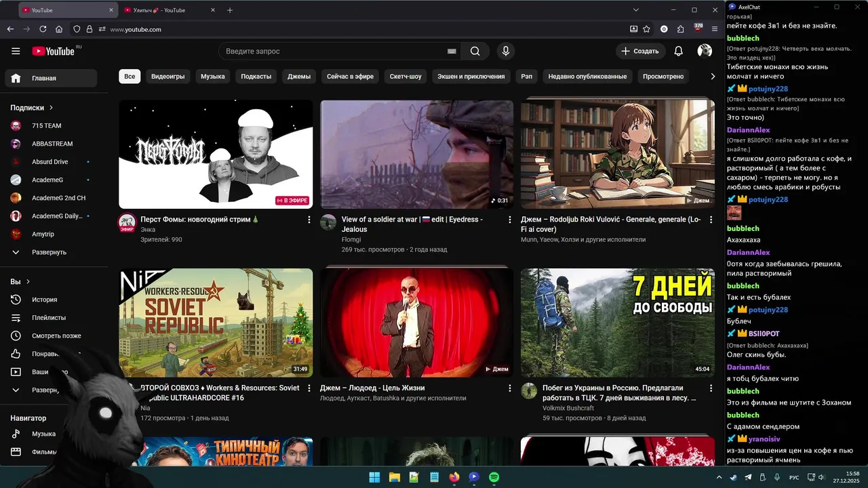Open the 7 дней до свободы thumbnail

coord(618,323)
